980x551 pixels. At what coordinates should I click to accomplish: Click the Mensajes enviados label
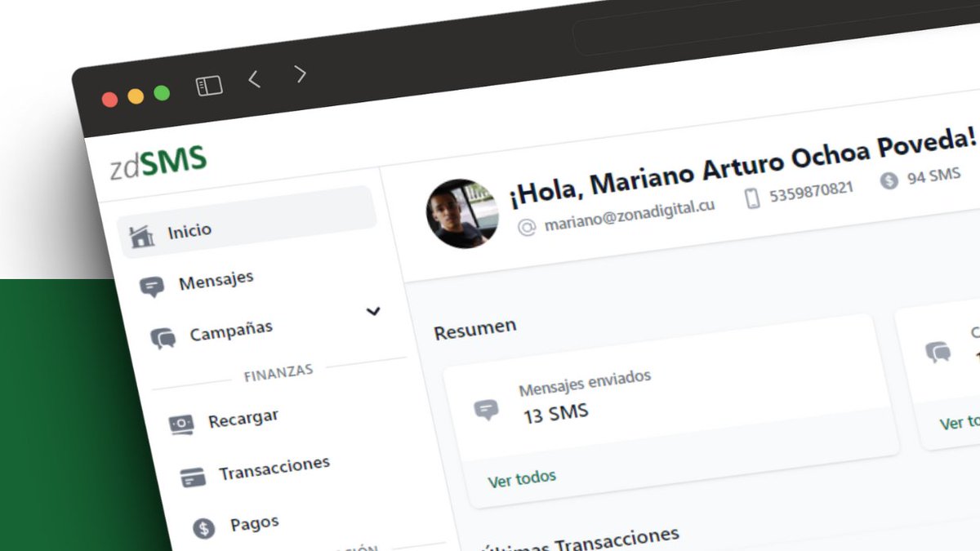pyautogui.click(x=585, y=382)
